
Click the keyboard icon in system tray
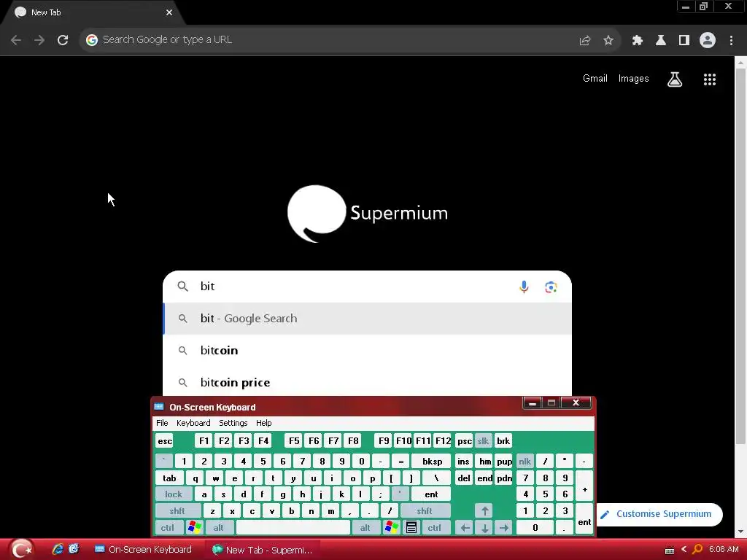coord(670,551)
